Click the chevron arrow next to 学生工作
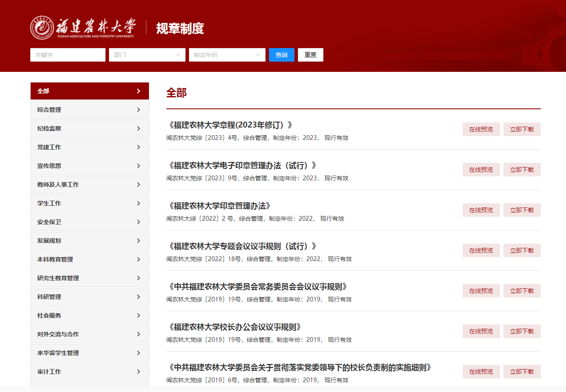Viewport: 566px width, 392px height. pos(138,203)
